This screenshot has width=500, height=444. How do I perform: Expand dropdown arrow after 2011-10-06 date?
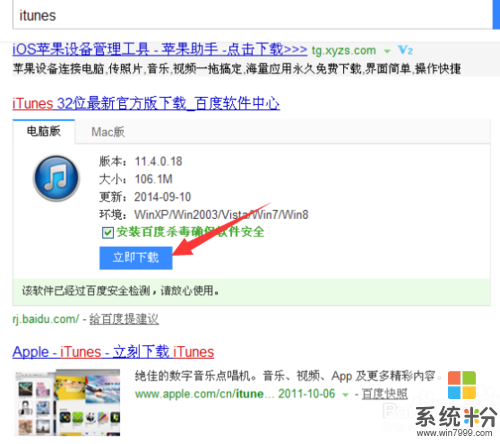point(345,395)
